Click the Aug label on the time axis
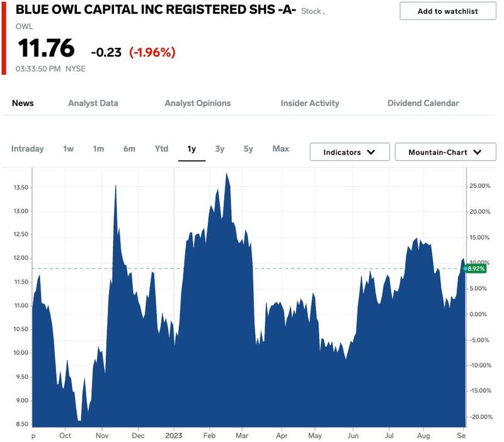Image resolution: width=504 pixels, height=442 pixels. tap(423, 436)
